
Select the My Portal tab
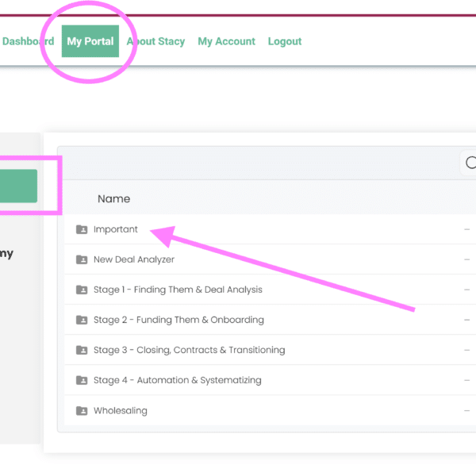pyautogui.click(x=90, y=41)
